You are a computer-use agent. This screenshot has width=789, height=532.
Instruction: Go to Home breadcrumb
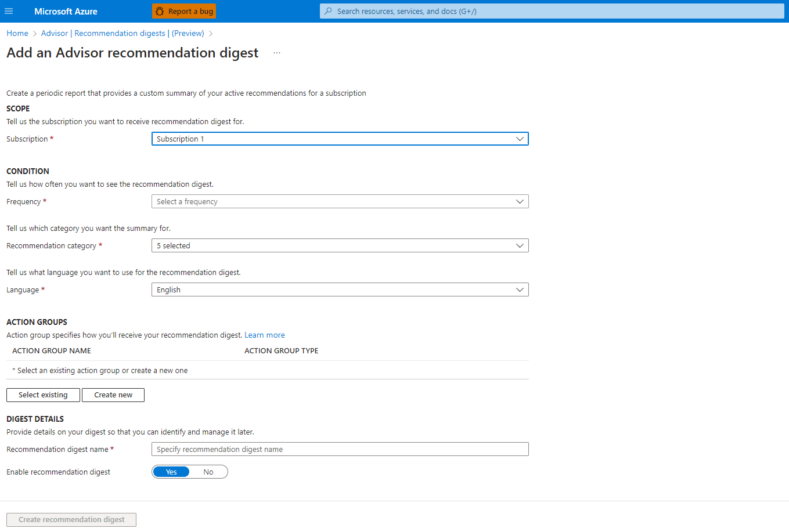tap(17, 33)
